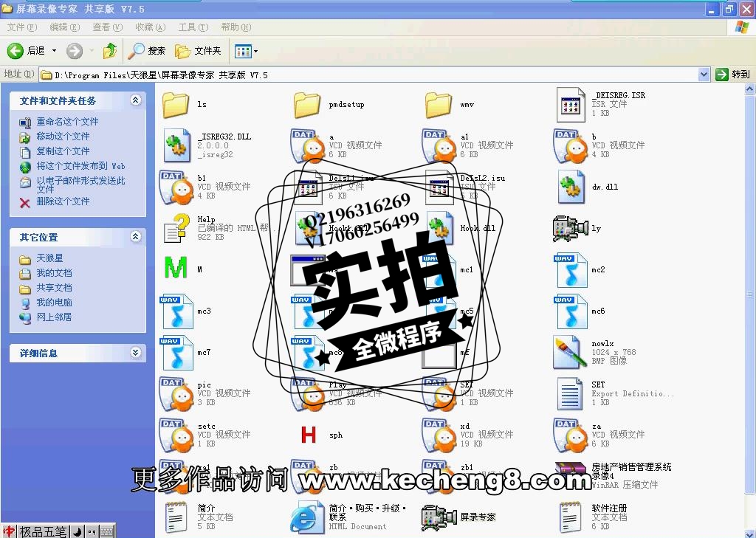Viewport: 756px width, 538px height.
Task: Select the 软件注册 text document icon
Action: tap(571, 517)
